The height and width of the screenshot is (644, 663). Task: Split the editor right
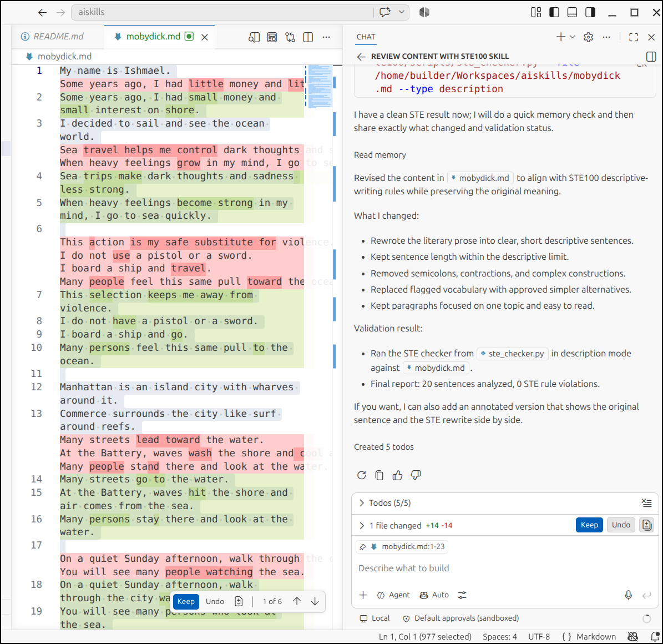(308, 37)
